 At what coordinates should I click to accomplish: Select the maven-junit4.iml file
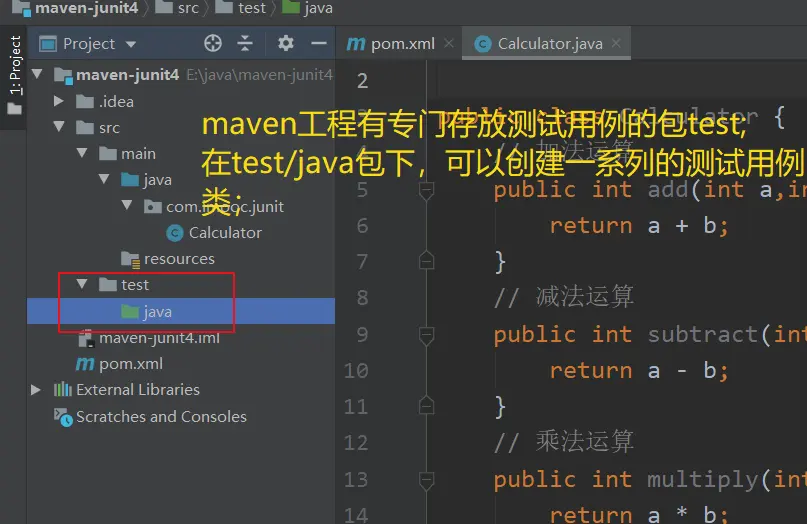158,338
